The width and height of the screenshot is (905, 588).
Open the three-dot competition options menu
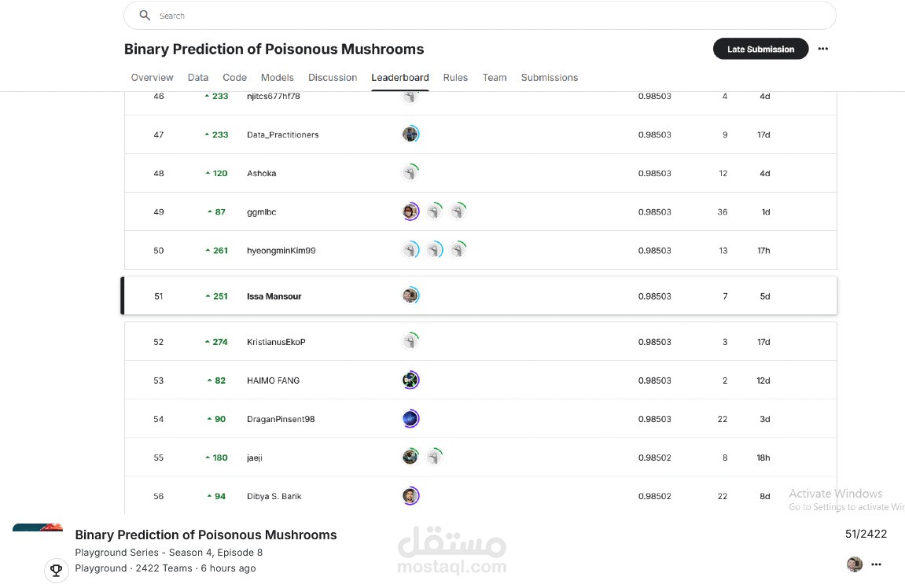pos(822,49)
